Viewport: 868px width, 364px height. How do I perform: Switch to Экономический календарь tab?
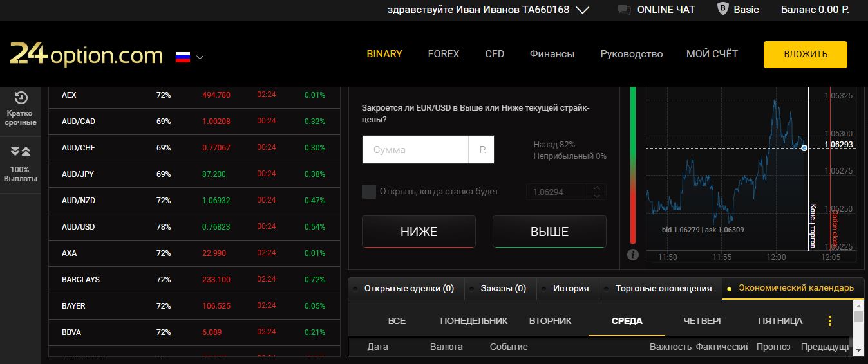click(x=793, y=288)
